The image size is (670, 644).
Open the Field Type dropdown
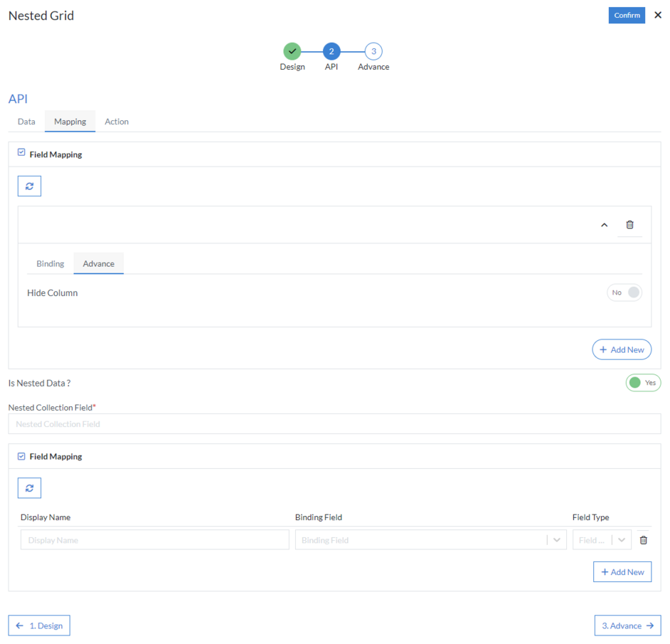pos(622,540)
